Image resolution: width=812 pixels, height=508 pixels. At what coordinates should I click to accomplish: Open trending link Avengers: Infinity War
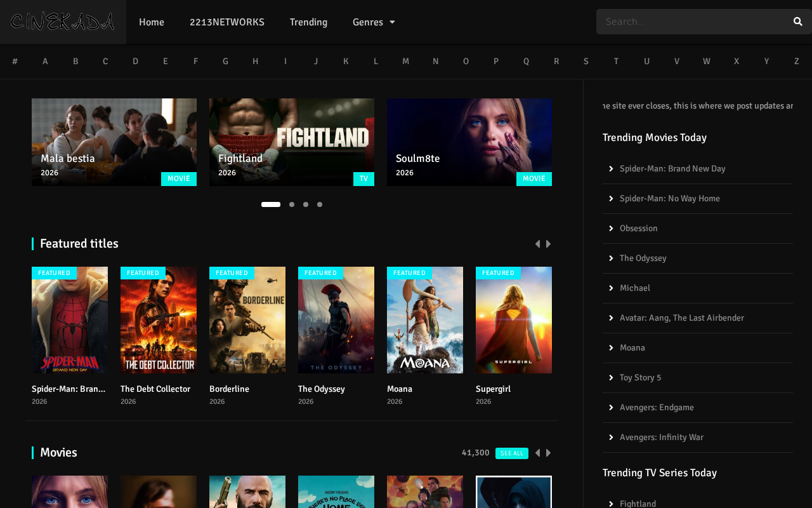tap(662, 438)
